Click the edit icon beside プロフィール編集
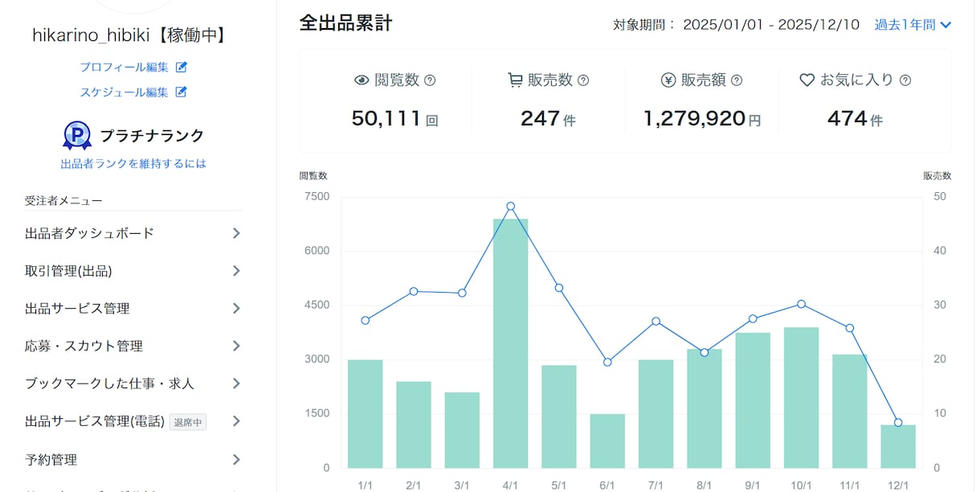 pyautogui.click(x=182, y=67)
